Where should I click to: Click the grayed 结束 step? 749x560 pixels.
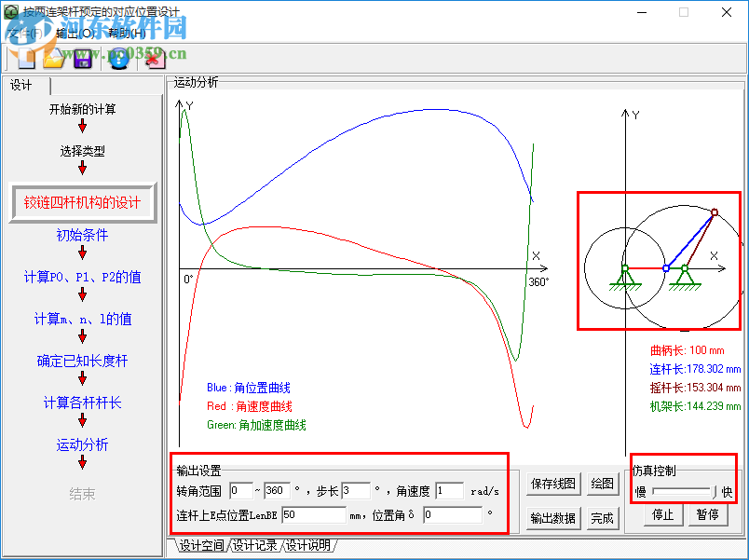pos(83,494)
